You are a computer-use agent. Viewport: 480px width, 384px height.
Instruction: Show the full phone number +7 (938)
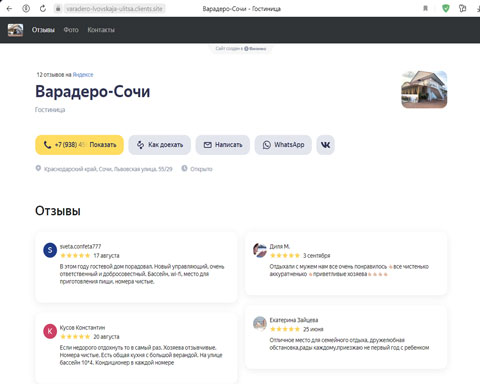[79, 145]
